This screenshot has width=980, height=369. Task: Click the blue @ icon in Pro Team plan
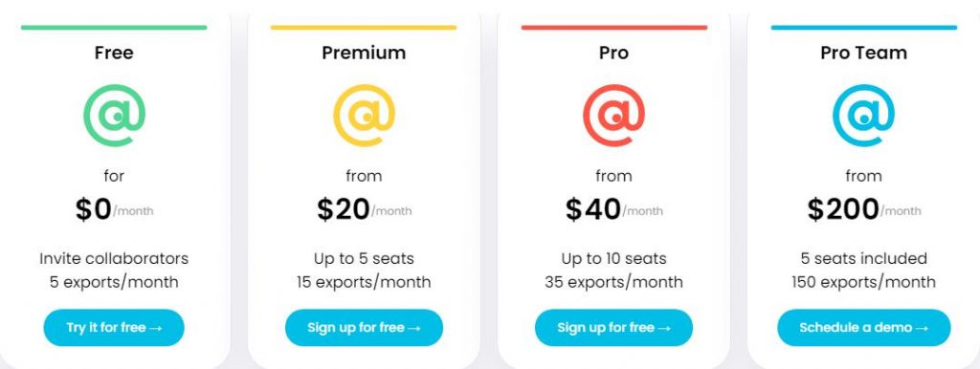864,116
